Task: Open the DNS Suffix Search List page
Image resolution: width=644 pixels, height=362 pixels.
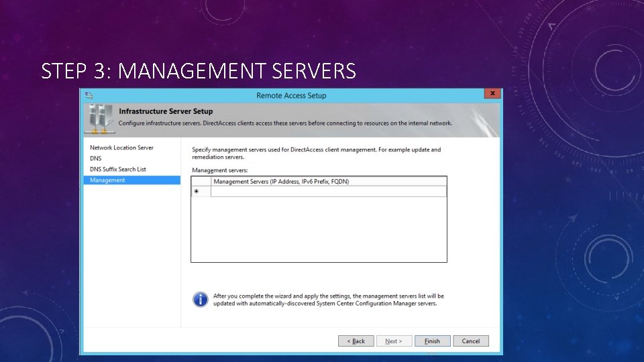Action: pyautogui.click(x=118, y=169)
